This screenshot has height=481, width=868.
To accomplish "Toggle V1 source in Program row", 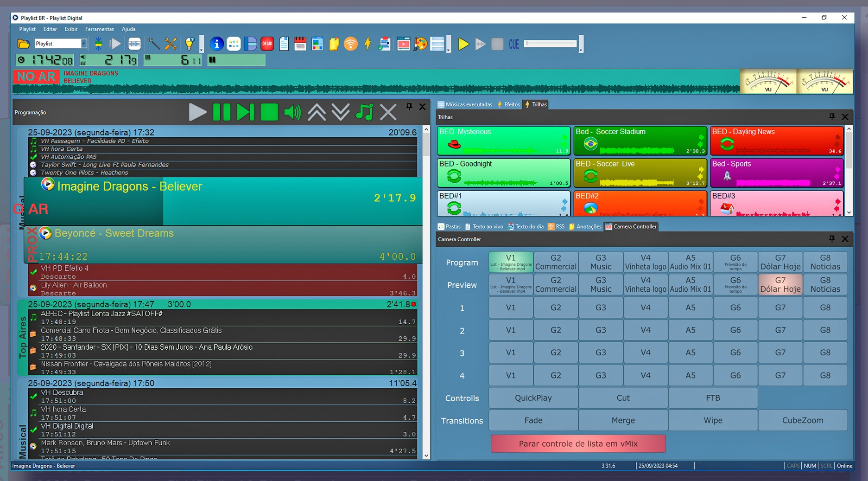I will point(511,262).
